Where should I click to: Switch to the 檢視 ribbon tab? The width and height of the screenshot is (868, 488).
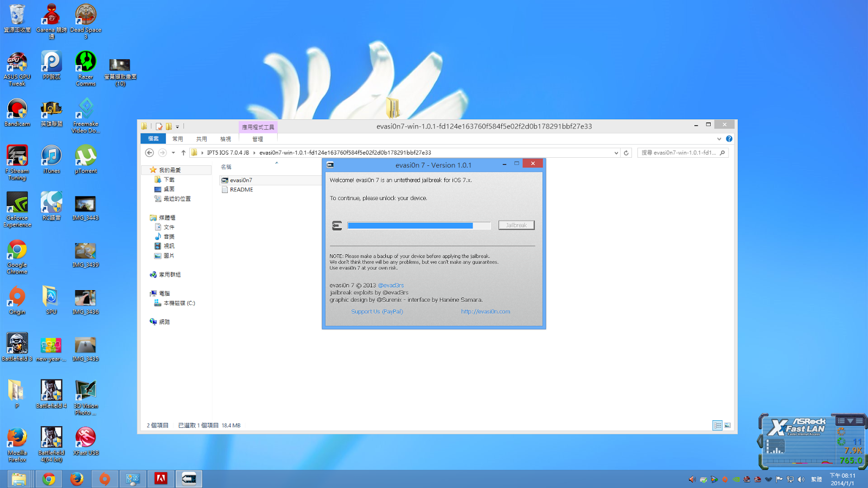(225, 139)
